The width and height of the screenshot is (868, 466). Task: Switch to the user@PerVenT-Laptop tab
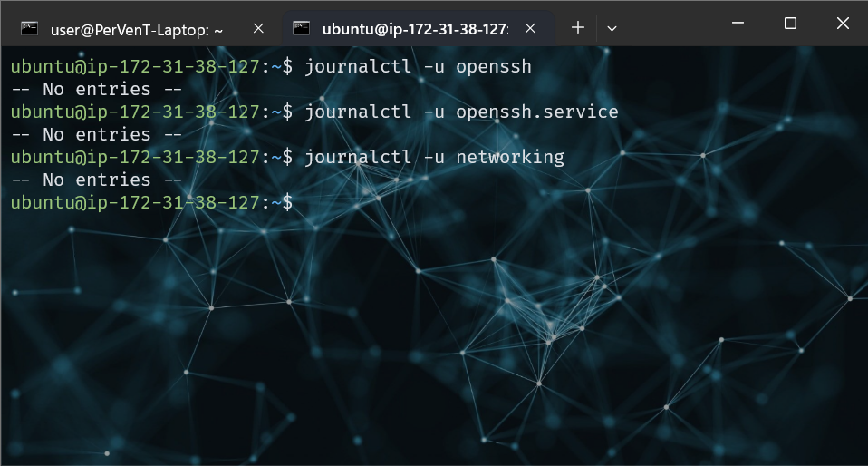(x=136, y=29)
